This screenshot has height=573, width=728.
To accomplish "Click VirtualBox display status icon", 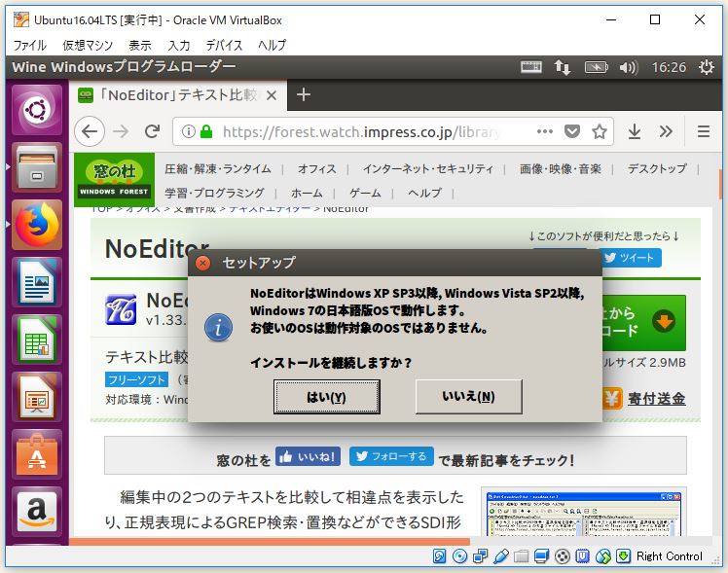I will (x=541, y=555).
